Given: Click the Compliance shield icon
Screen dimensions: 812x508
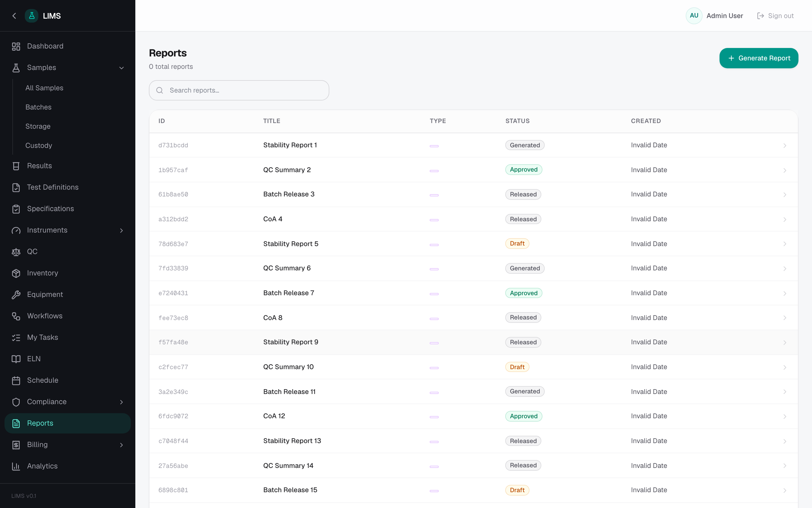Looking at the screenshot, I should click(16, 402).
